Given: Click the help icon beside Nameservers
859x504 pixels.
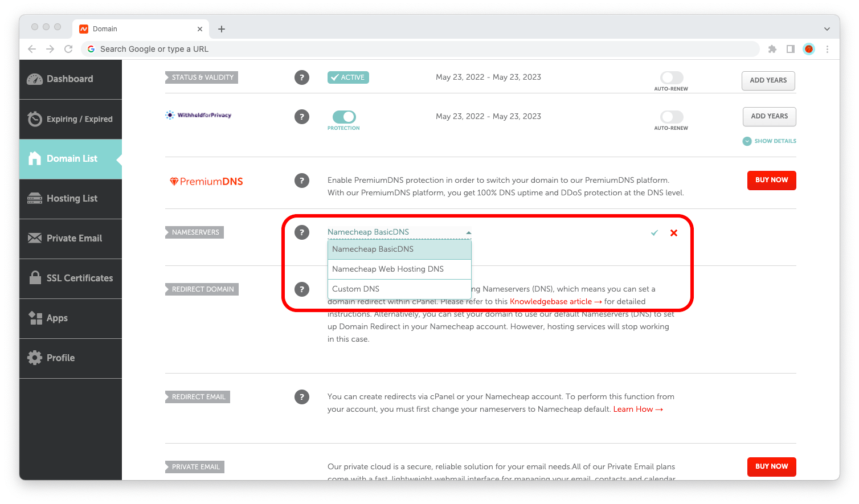Looking at the screenshot, I should (x=302, y=232).
